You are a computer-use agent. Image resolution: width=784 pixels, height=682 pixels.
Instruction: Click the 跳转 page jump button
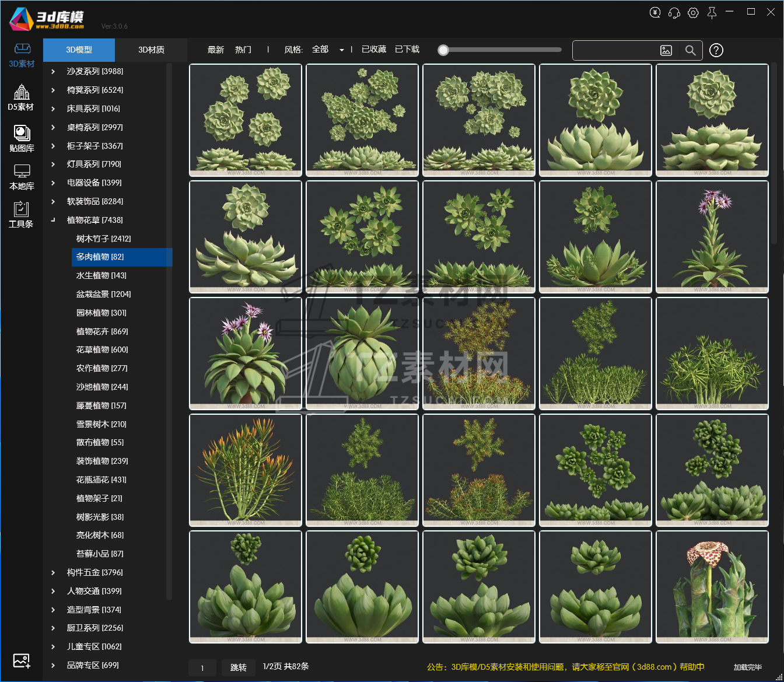click(238, 667)
